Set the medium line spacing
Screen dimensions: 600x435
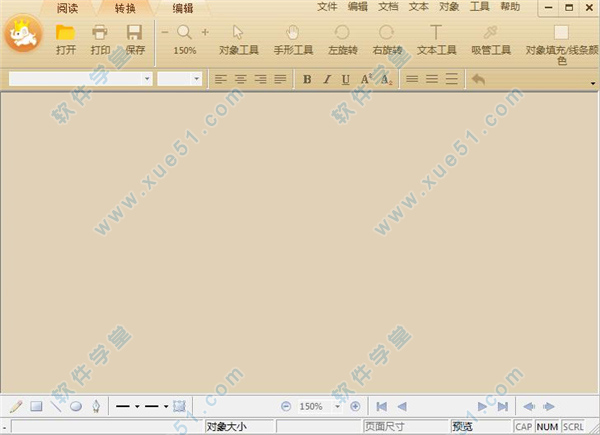(x=432, y=79)
